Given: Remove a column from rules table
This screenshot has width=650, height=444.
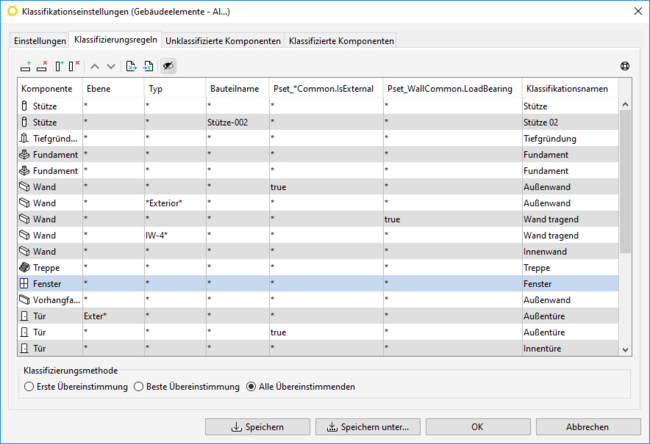Looking at the screenshot, I should click(x=74, y=66).
